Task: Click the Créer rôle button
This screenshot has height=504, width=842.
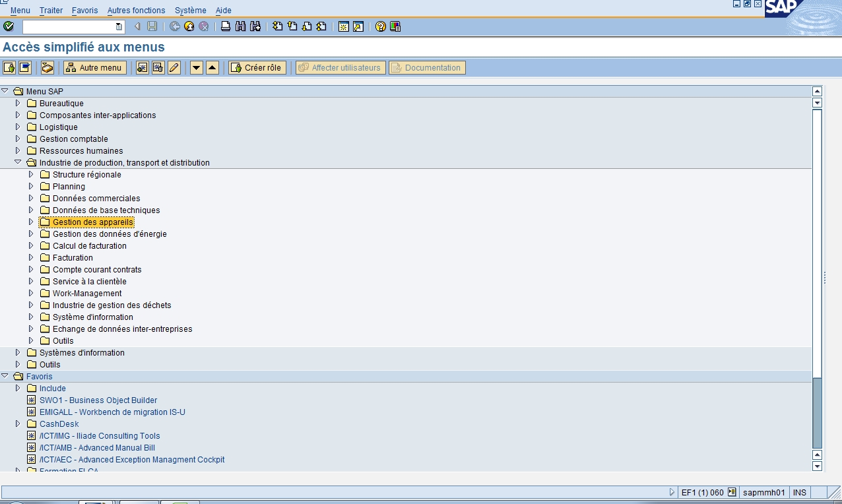Action: click(257, 67)
